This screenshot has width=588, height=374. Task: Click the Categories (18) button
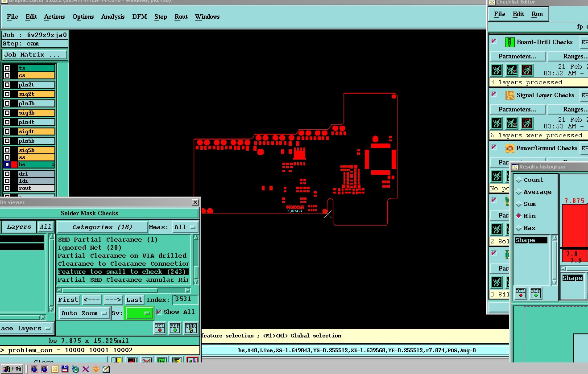102,227
